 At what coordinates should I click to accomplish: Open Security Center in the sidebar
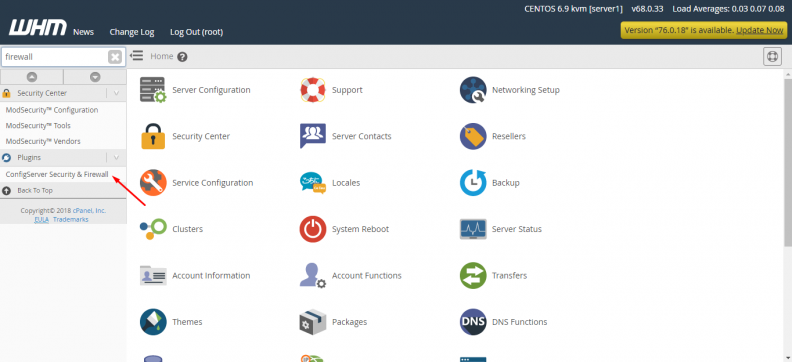42,93
